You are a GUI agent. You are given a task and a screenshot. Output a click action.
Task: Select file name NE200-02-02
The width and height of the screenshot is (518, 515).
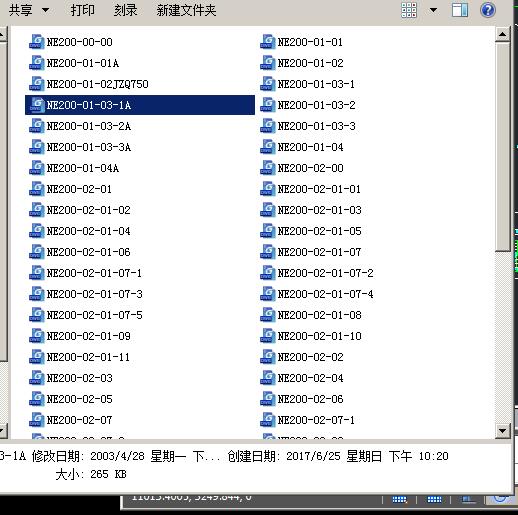pyautogui.click(x=310, y=357)
